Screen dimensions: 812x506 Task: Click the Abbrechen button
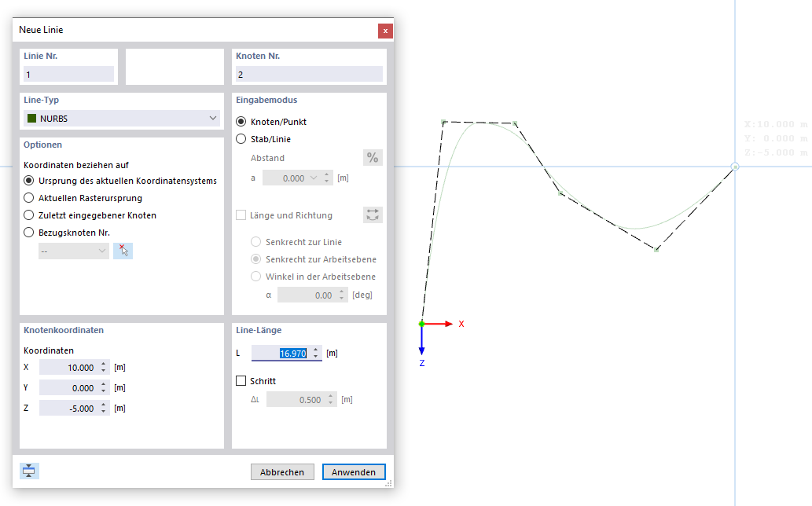coord(282,471)
